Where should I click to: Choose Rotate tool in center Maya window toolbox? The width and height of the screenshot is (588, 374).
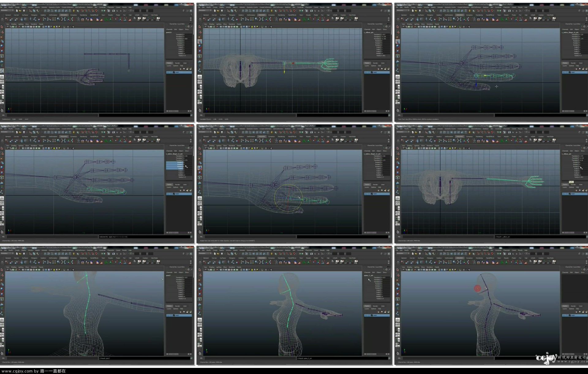[x=200, y=168]
